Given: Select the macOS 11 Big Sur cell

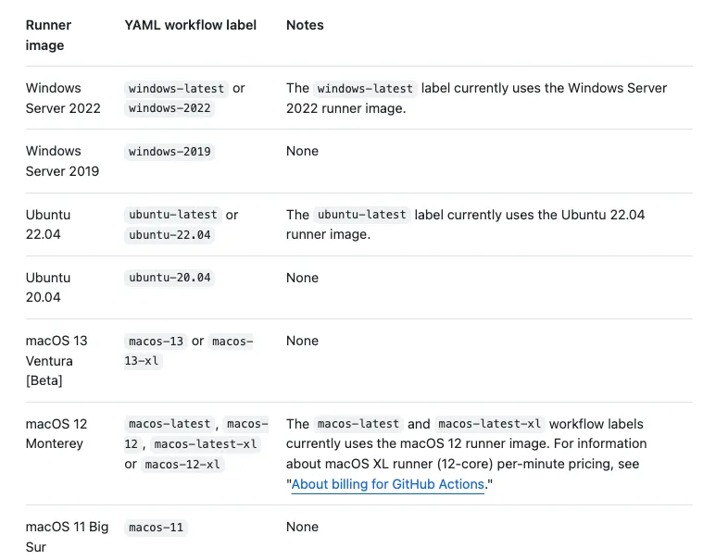Looking at the screenshot, I should click(x=67, y=537).
